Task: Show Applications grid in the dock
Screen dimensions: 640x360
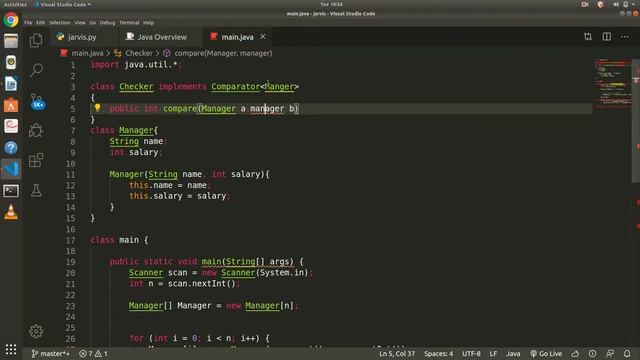Action: click(11, 349)
